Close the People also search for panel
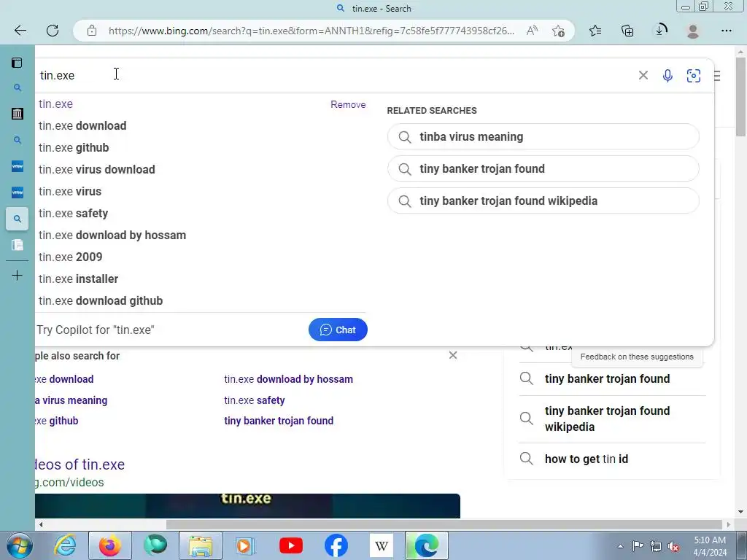Screen dimensions: 747x560 pyautogui.click(x=453, y=355)
